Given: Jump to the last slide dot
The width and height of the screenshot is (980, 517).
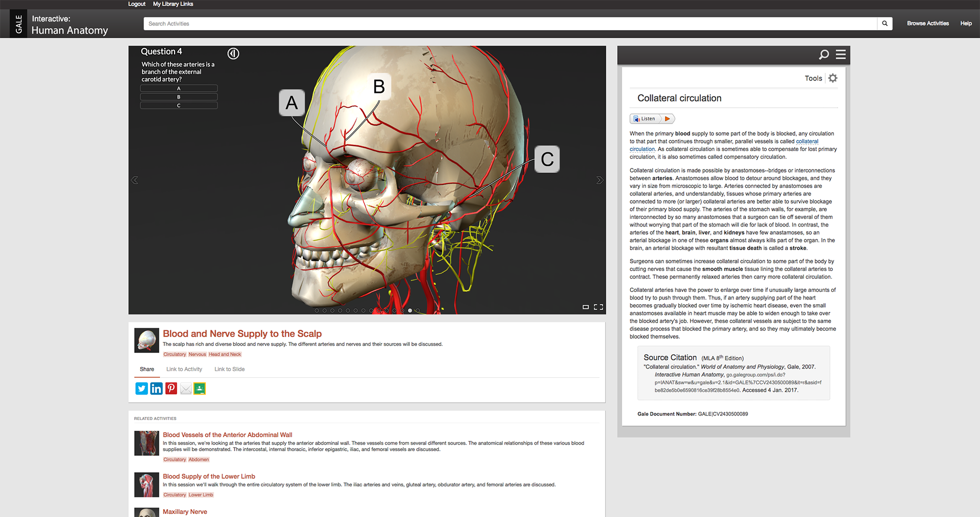Looking at the screenshot, I should 418,310.
